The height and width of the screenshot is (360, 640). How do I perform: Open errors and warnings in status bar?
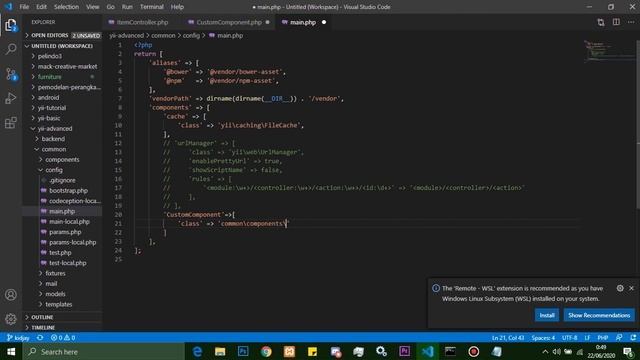pyautogui.click(x=63, y=338)
